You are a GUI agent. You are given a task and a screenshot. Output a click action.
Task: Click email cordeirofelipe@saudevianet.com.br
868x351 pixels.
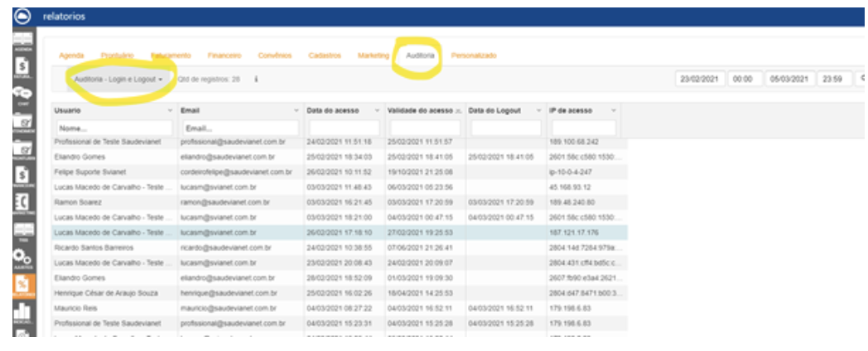tap(236, 172)
